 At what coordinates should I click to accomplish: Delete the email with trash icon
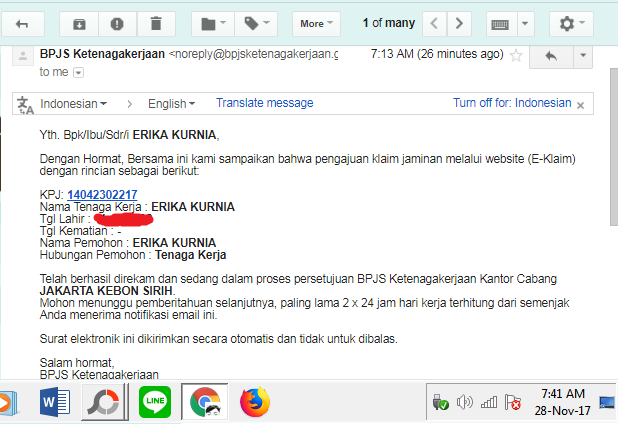pyautogui.click(x=156, y=24)
